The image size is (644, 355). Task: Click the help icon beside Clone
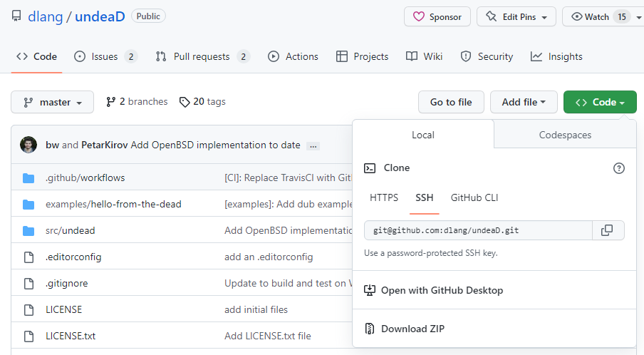619,168
